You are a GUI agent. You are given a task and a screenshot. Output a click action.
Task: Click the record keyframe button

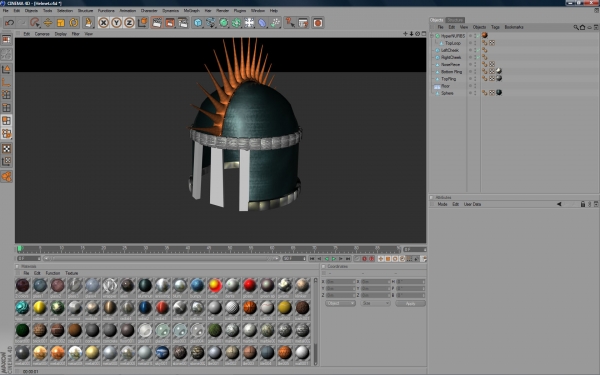tap(364, 259)
